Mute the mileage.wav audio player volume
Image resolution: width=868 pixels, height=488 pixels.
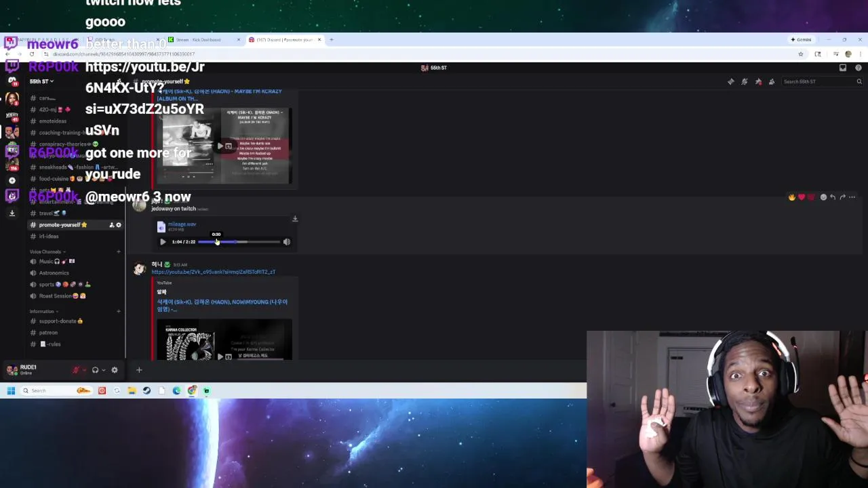(x=286, y=242)
